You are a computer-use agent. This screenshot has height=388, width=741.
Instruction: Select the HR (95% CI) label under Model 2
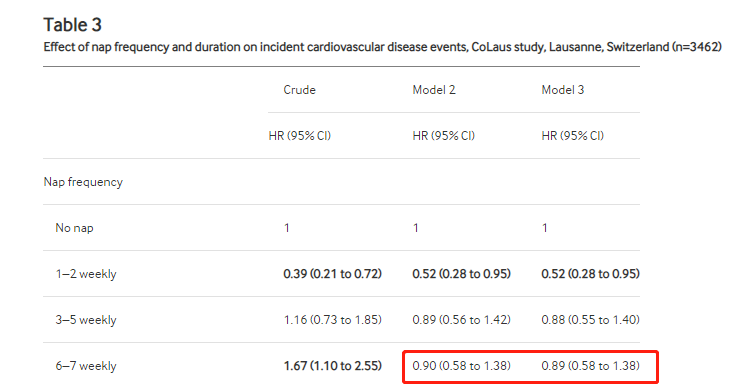[443, 136]
